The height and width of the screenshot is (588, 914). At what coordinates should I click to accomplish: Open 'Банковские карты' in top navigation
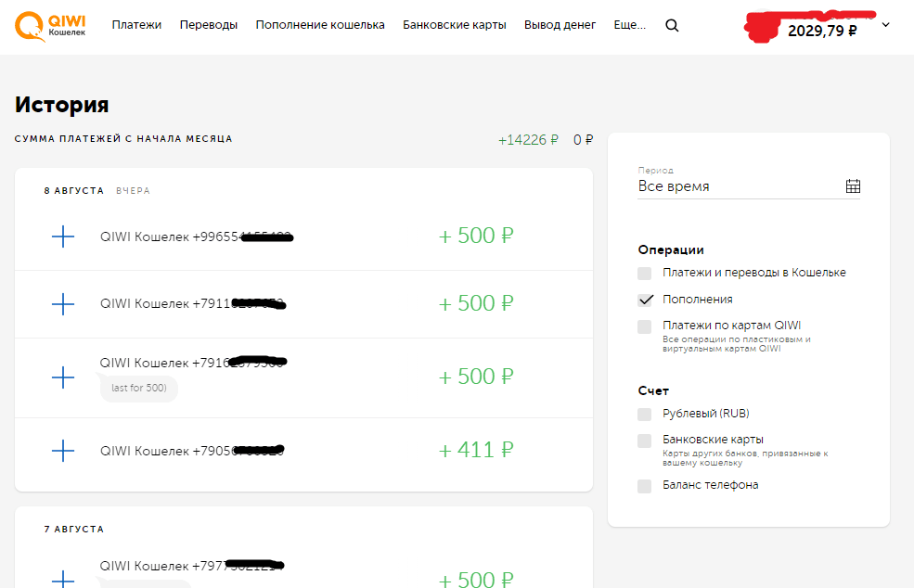[x=455, y=25]
